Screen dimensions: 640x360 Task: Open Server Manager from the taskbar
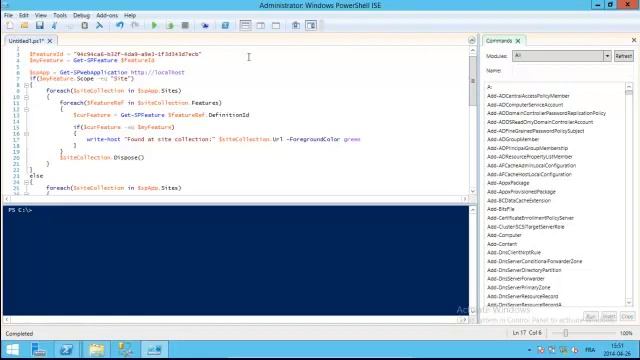pos(39,350)
